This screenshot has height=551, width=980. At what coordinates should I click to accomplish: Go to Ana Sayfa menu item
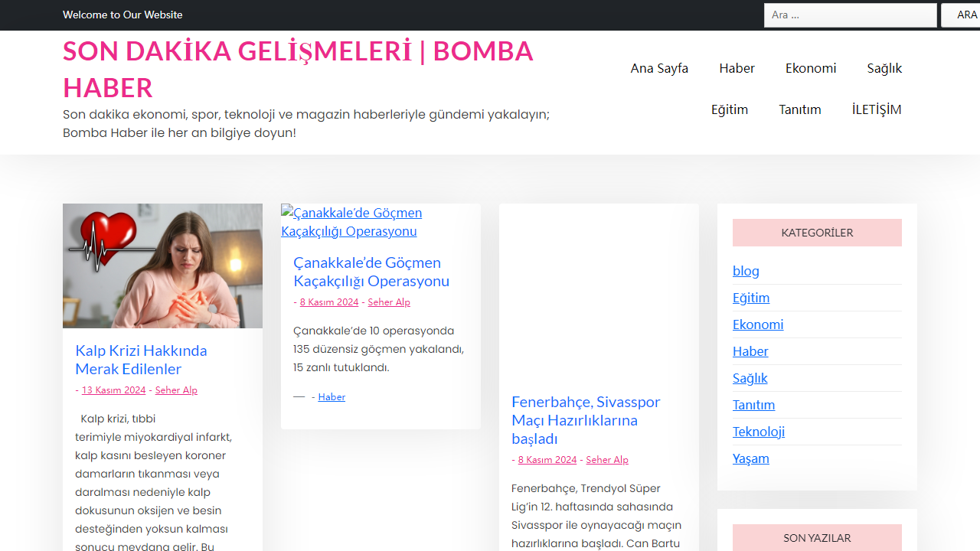click(658, 68)
